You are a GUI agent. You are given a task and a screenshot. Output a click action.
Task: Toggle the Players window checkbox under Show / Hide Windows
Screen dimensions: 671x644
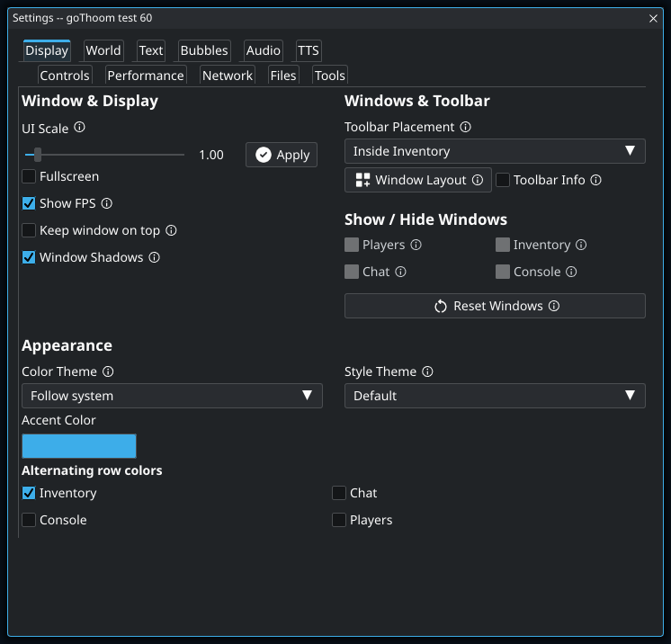(352, 245)
